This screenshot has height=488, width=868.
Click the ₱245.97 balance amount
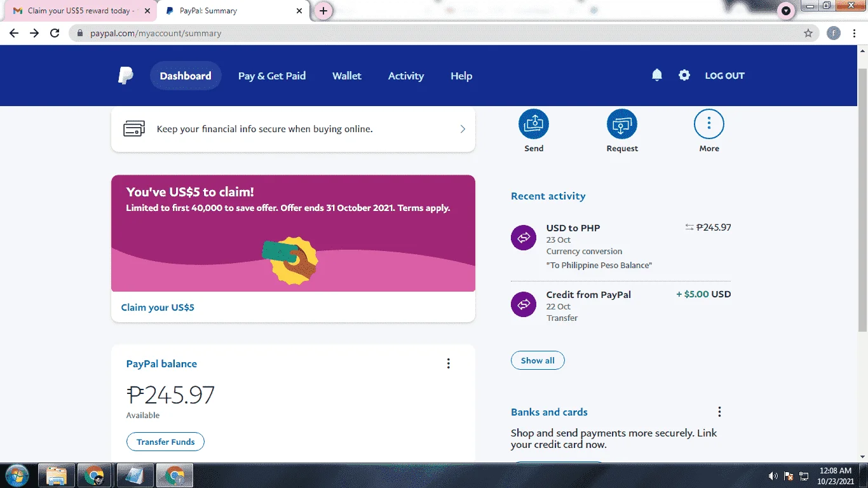[171, 395]
